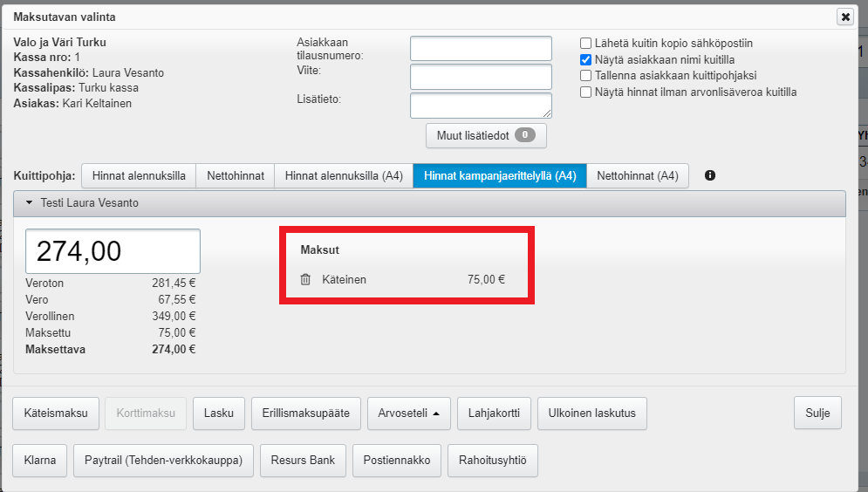
Task: Select the Hinnat alennuksilla receipt template
Action: (139, 176)
